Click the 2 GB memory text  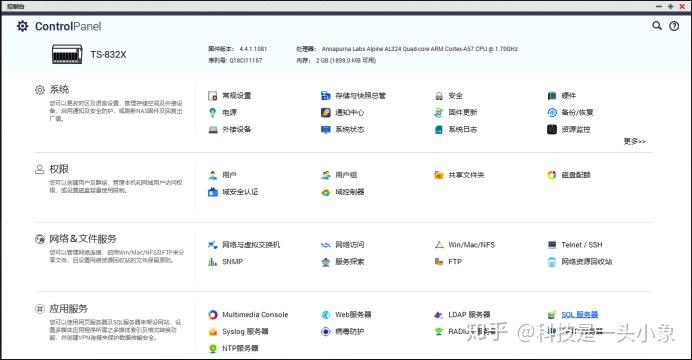(346, 60)
